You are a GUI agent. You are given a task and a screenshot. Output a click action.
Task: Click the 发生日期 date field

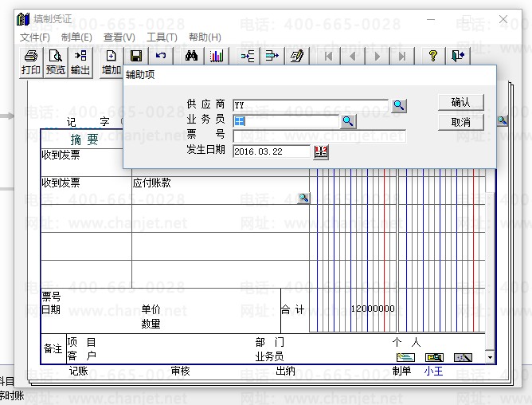click(272, 151)
